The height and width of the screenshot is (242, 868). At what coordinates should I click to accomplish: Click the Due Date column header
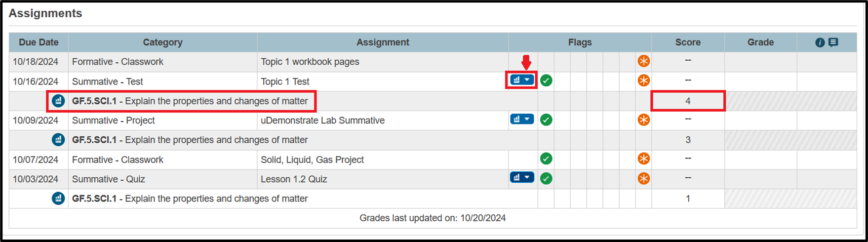(x=39, y=42)
